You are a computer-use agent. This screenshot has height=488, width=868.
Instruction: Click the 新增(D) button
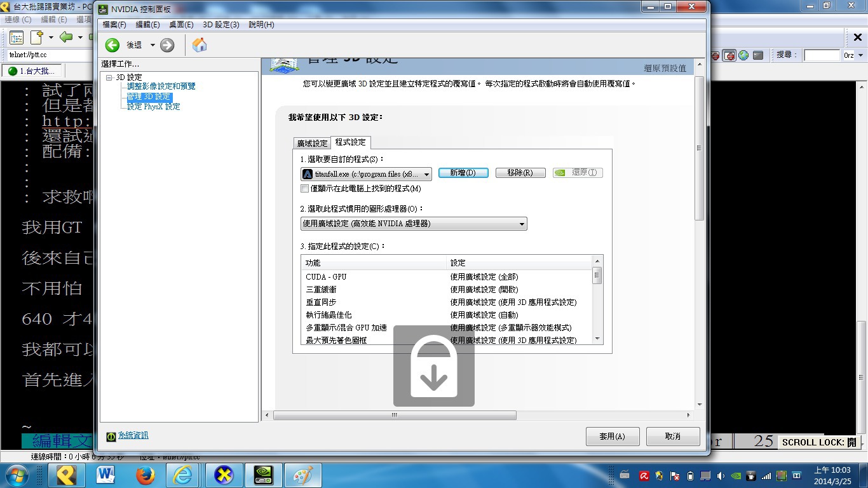click(x=463, y=173)
